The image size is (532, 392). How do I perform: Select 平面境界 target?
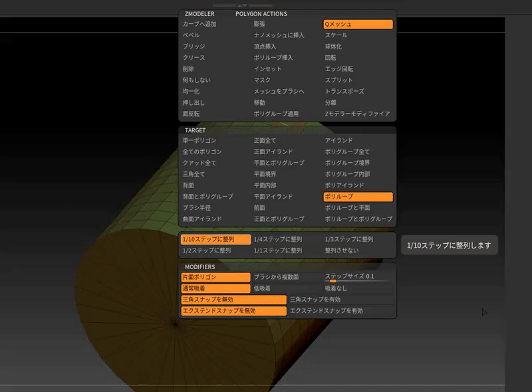[265, 174]
